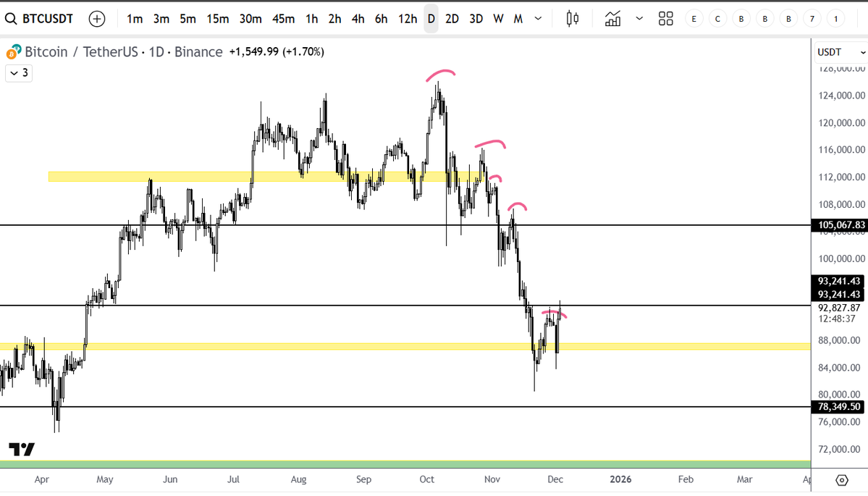
Task: Switch to the 12h timeframe
Action: pyautogui.click(x=408, y=19)
